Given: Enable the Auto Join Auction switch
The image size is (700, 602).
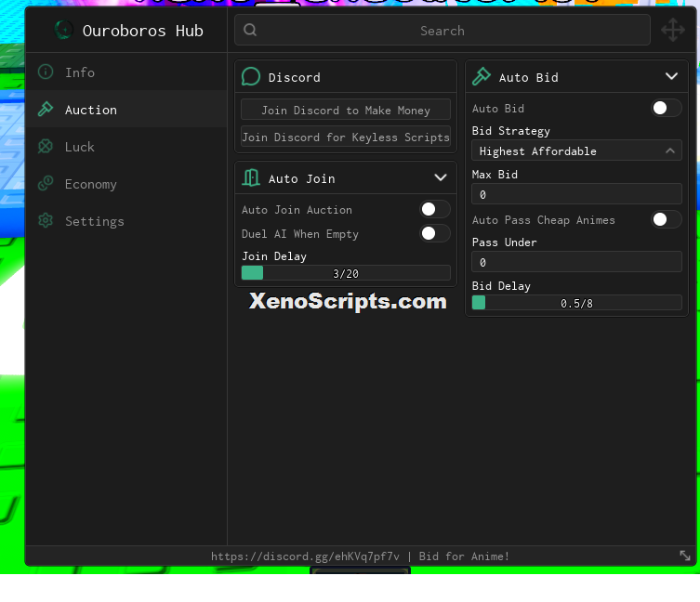Looking at the screenshot, I should click(435, 209).
